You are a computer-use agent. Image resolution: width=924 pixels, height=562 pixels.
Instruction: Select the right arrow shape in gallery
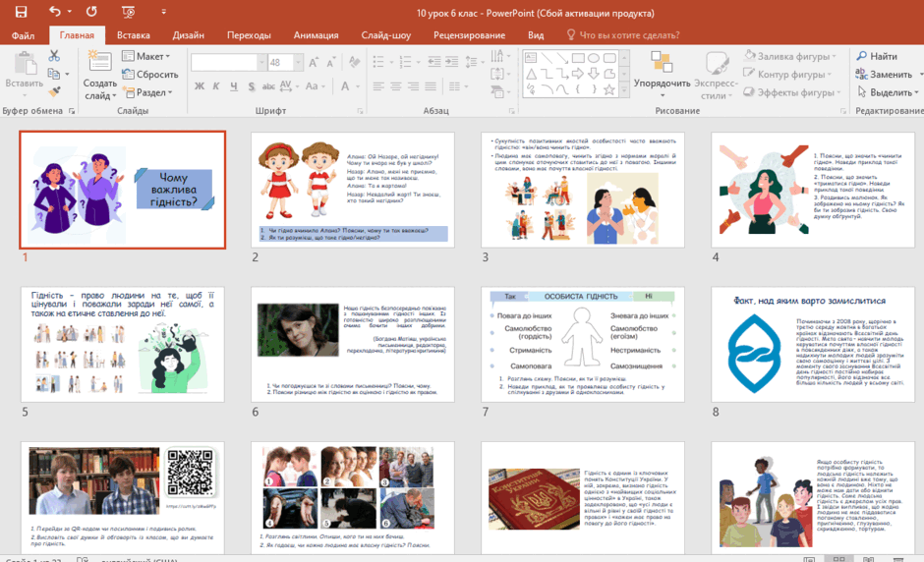[x=578, y=74]
